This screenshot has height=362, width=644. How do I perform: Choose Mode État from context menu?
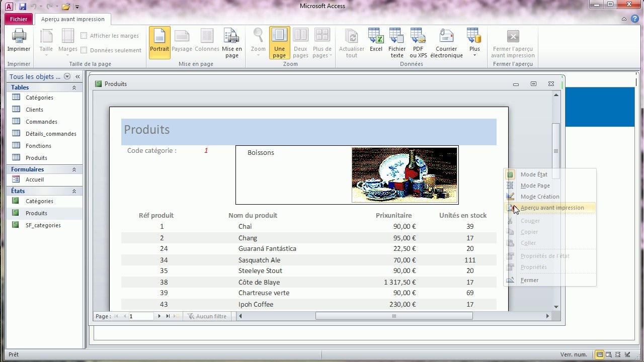(550, 174)
